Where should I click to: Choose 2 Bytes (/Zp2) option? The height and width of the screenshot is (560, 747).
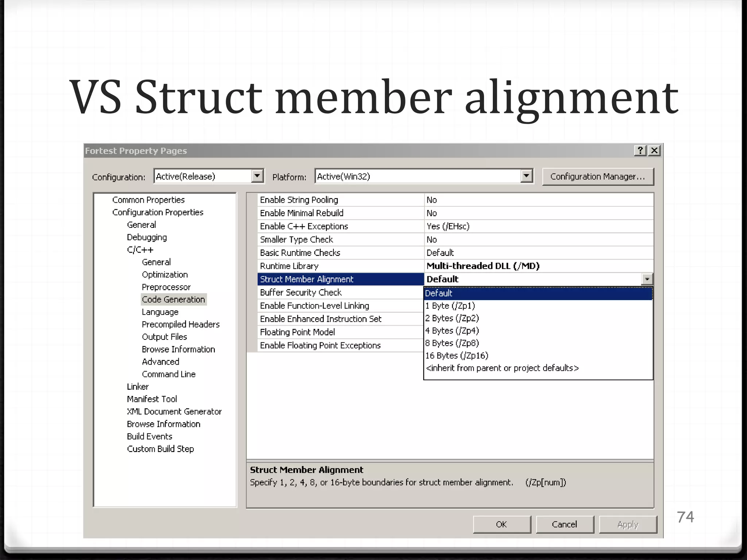[x=538, y=318]
